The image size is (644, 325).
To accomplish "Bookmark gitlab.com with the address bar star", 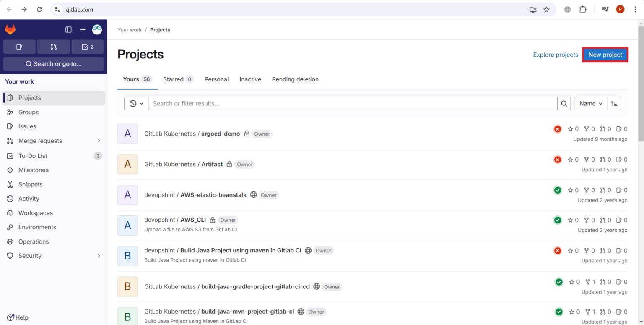I will point(547,9).
